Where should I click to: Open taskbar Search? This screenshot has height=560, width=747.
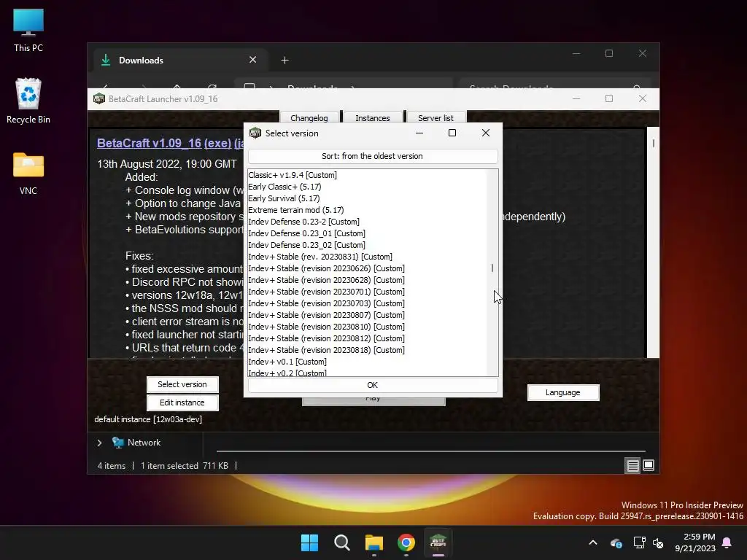coord(342,542)
